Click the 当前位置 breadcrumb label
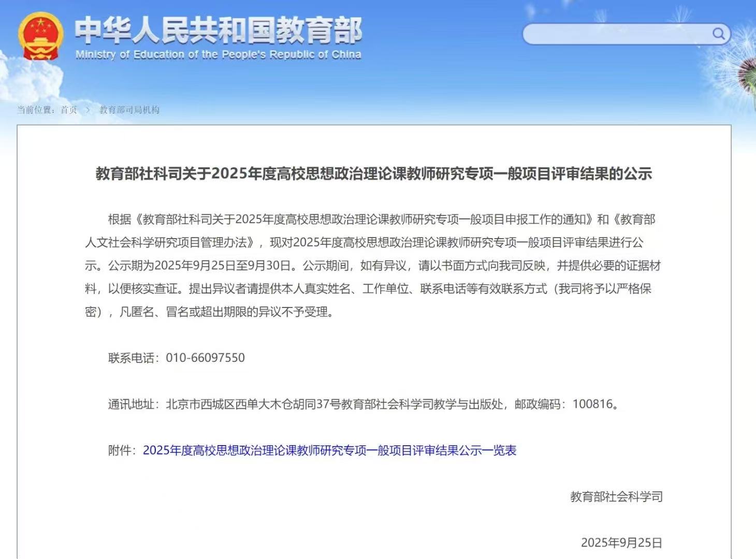 [x=35, y=110]
